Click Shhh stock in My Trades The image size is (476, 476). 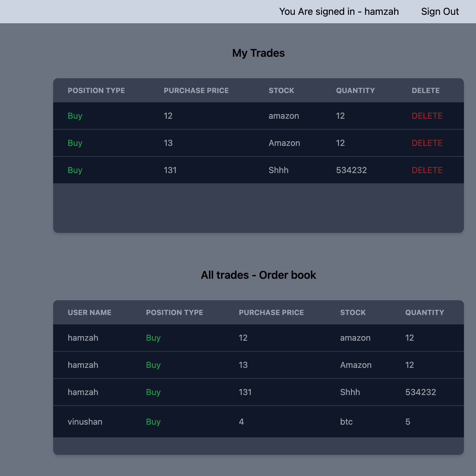pos(278,170)
